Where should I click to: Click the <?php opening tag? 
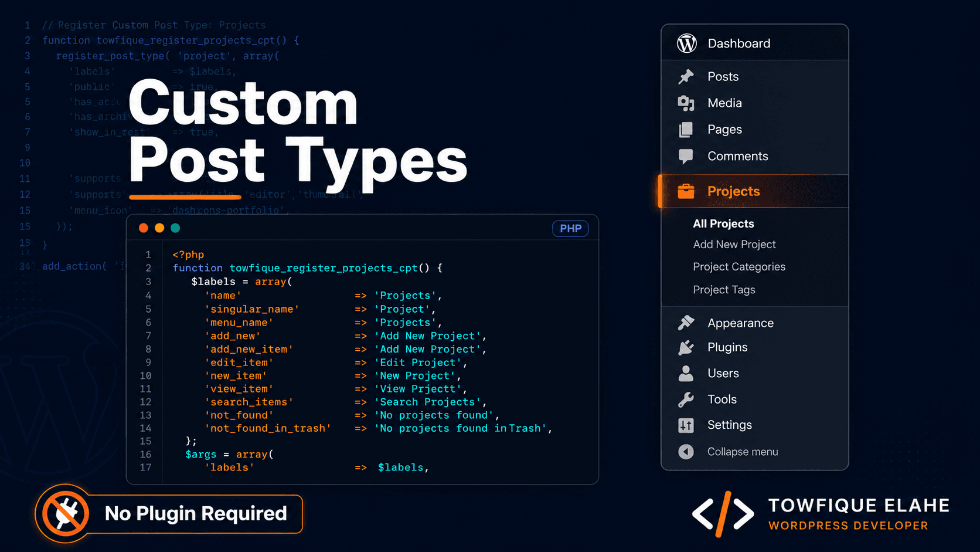188,255
